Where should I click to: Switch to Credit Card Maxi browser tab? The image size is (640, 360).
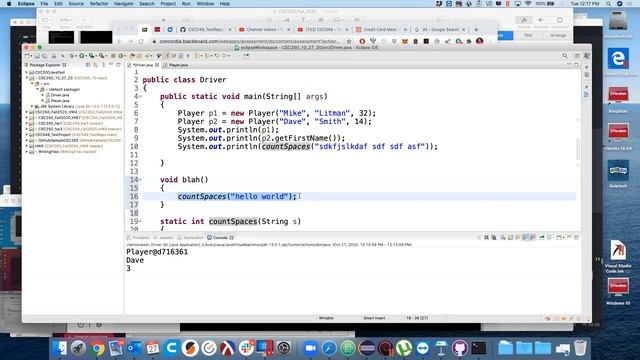[x=380, y=29]
